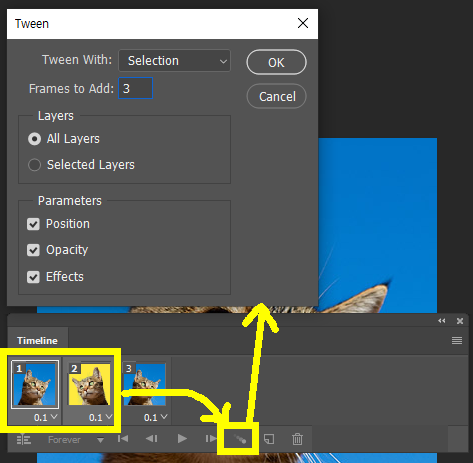This screenshot has height=463, width=473.
Task: Select frame 3 thumbnail
Action: coord(145,384)
